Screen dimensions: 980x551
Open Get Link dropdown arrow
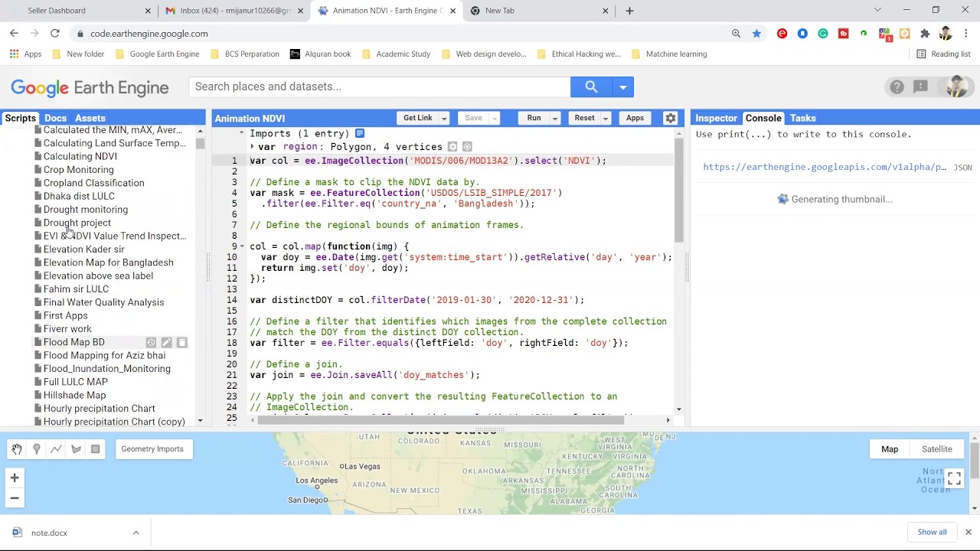click(x=444, y=118)
